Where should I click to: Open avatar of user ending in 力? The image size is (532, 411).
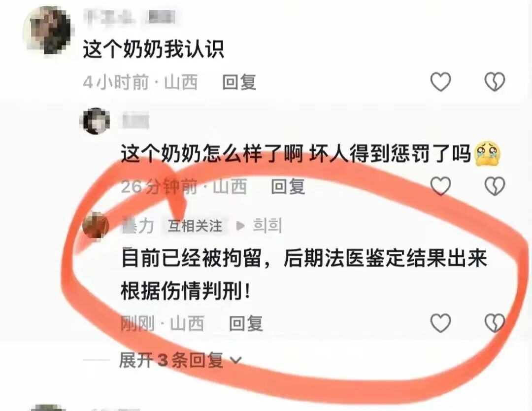click(96, 225)
